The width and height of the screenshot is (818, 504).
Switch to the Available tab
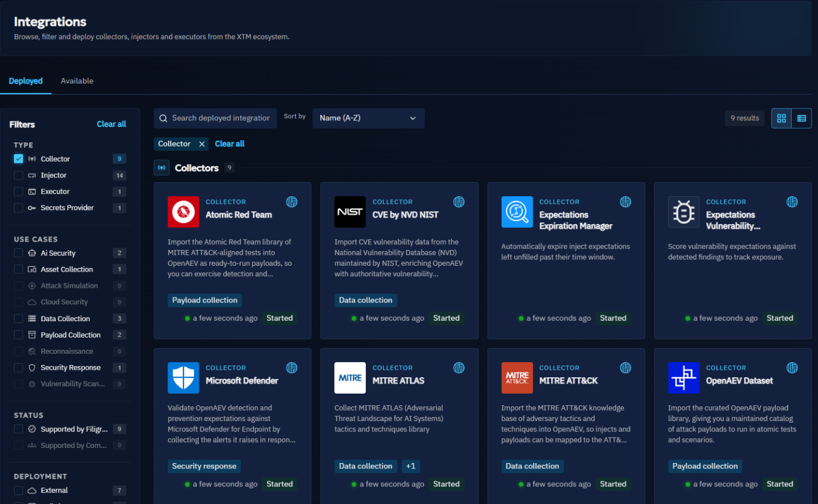(77, 81)
